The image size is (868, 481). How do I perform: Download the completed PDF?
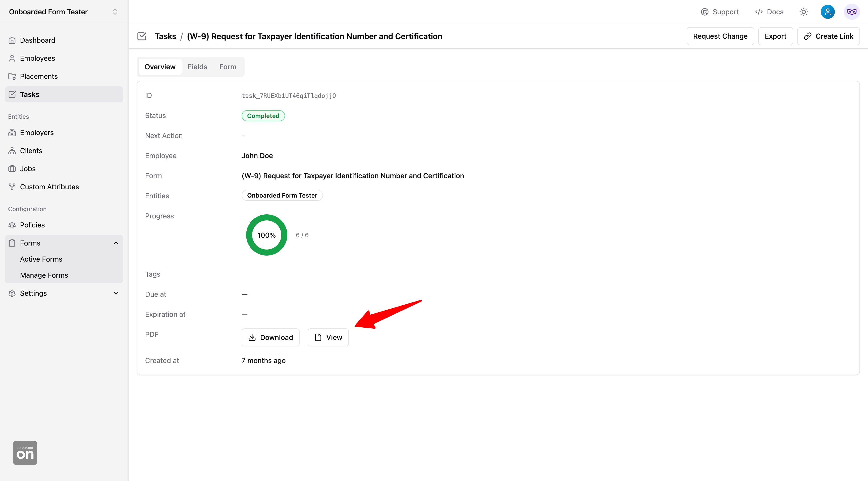270,337
